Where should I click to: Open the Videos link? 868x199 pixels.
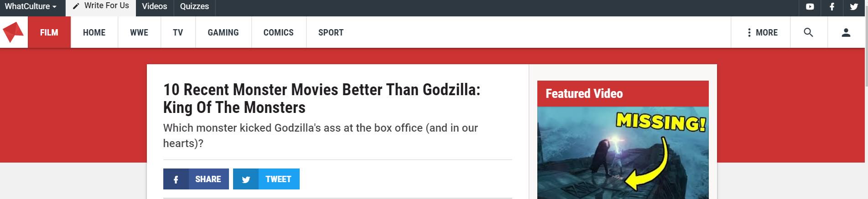tap(155, 6)
